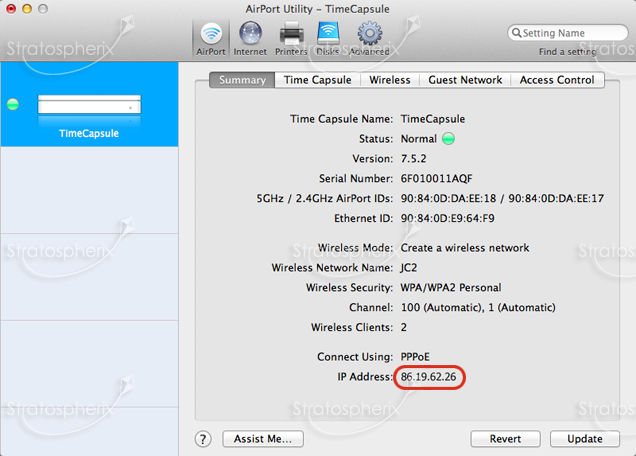Open the Disks settings pane

coord(328,39)
